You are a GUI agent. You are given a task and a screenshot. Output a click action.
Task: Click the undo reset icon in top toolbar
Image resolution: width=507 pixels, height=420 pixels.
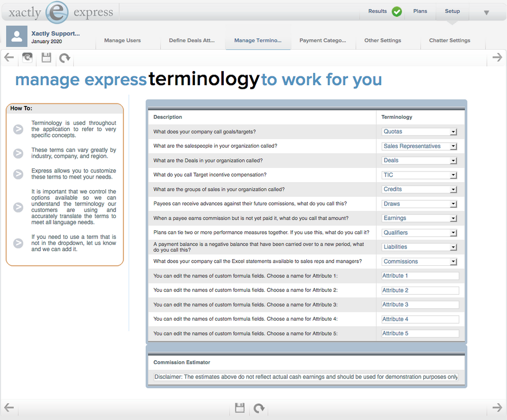(64, 58)
